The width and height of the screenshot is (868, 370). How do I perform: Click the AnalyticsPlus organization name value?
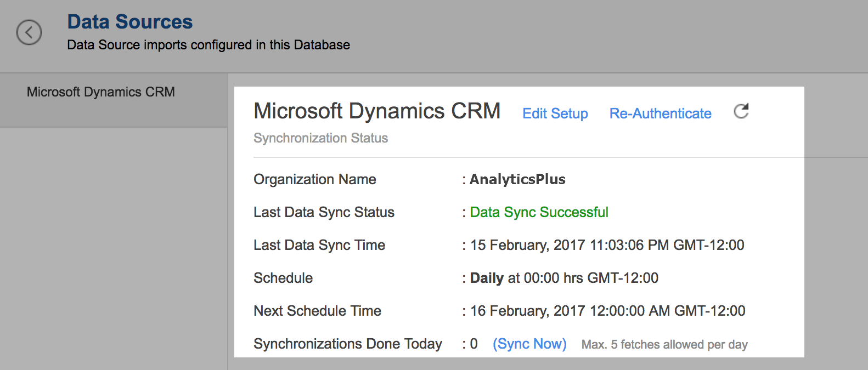pyautogui.click(x=517, y=179)
